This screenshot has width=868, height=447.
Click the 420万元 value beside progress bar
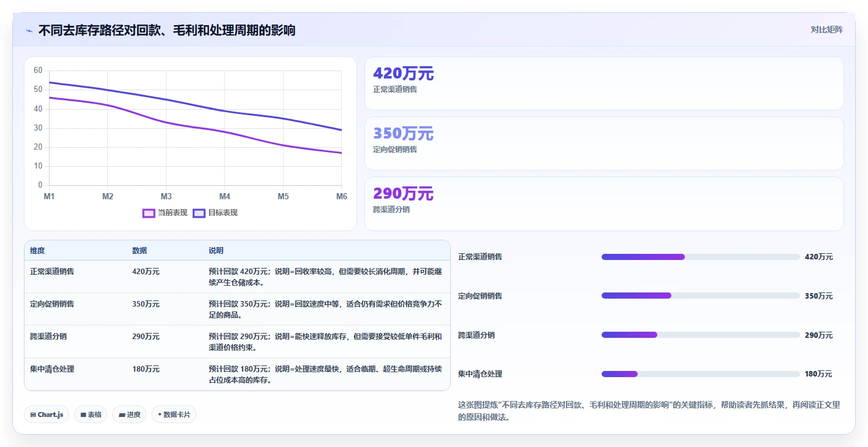click(x=819, y=257)
